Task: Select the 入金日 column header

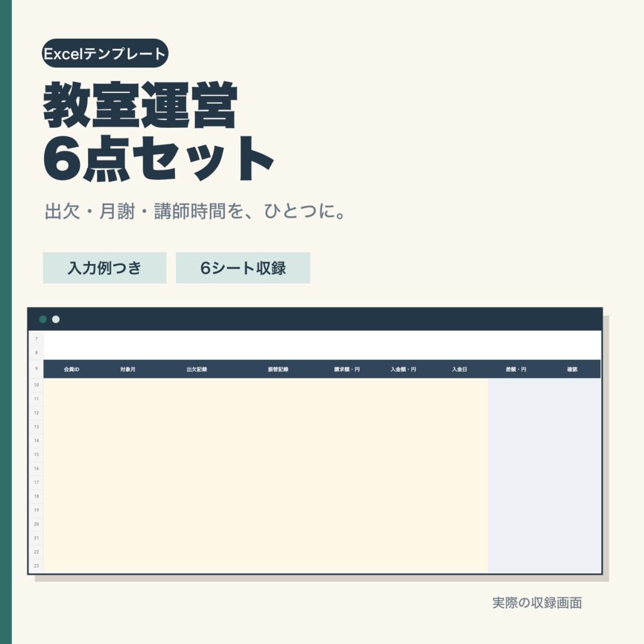Action: pyautogui.click(x=460, y=369)
